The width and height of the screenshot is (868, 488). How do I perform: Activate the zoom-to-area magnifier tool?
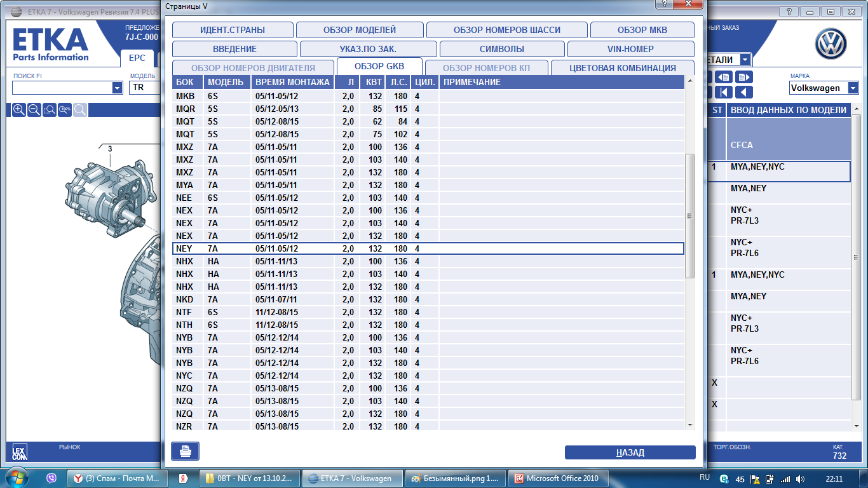50,110
